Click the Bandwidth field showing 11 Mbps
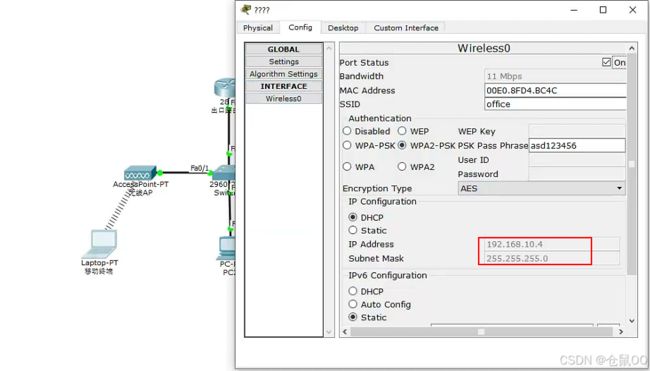Viewport: 650px width, 371px height. [555, 76]
